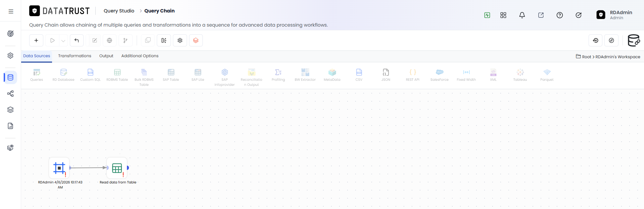
Task: Click the globe toolbar button
Action: 109,40
